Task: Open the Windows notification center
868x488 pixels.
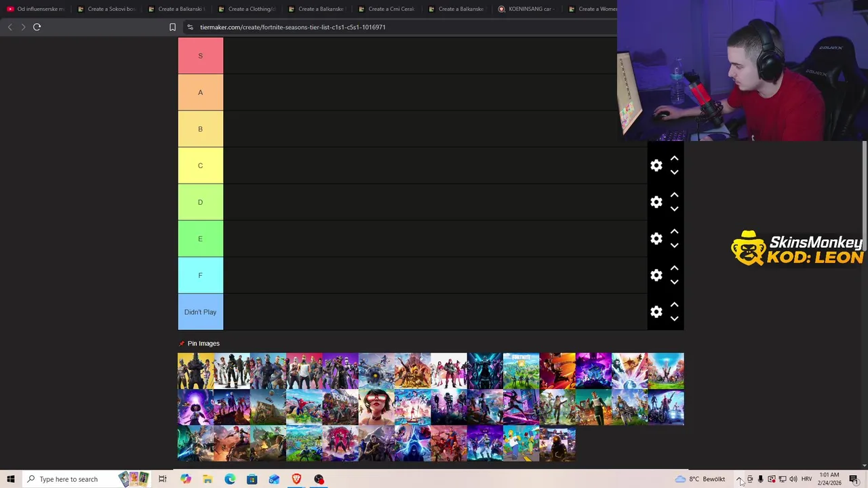Action: pos(854,479)
